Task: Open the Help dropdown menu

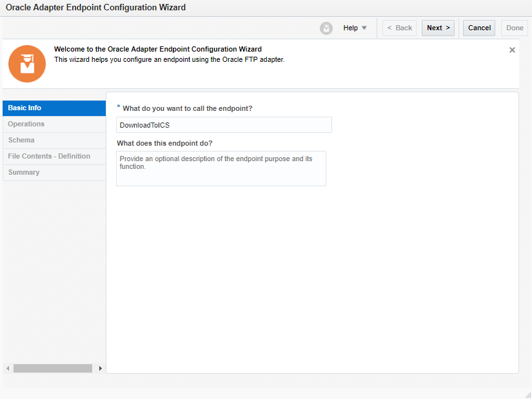Action: 355,28
